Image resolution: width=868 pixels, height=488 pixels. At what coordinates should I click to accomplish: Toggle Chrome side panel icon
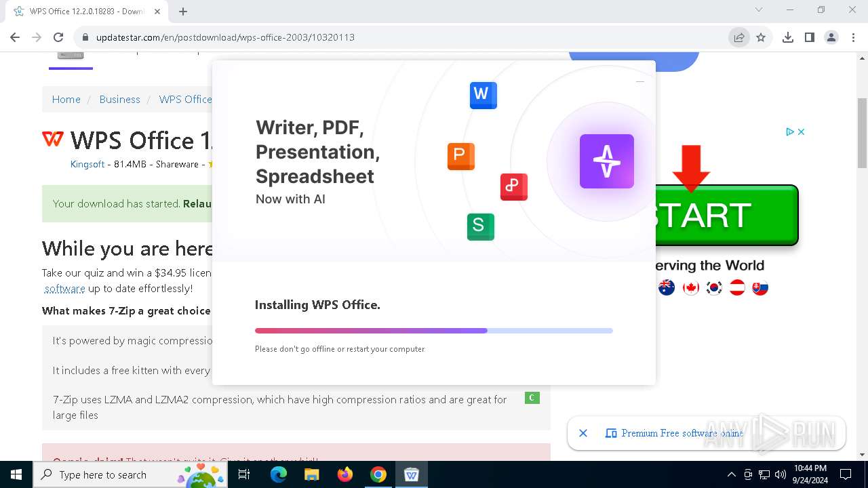click(x=810, y=37)
